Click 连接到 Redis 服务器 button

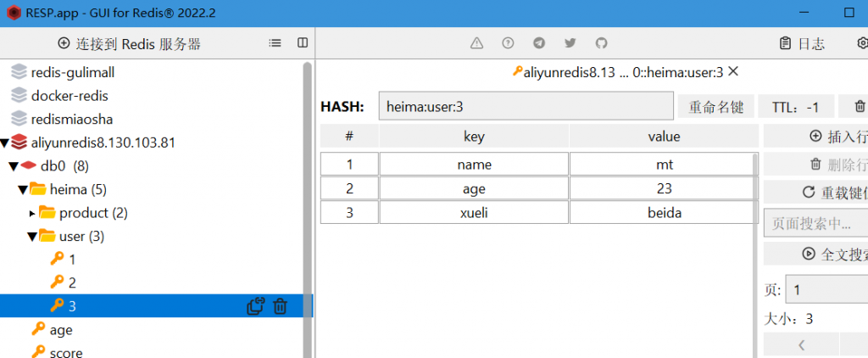point(129,43)
